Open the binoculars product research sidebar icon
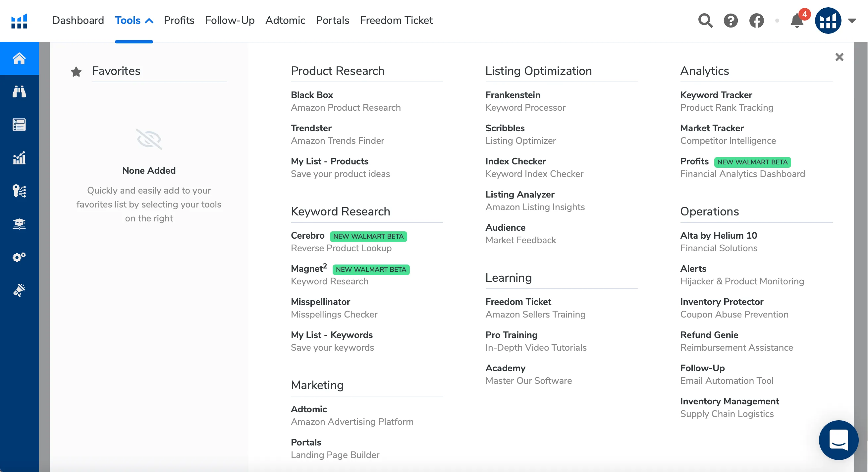868x472 pixels. [x=19, y=91]
